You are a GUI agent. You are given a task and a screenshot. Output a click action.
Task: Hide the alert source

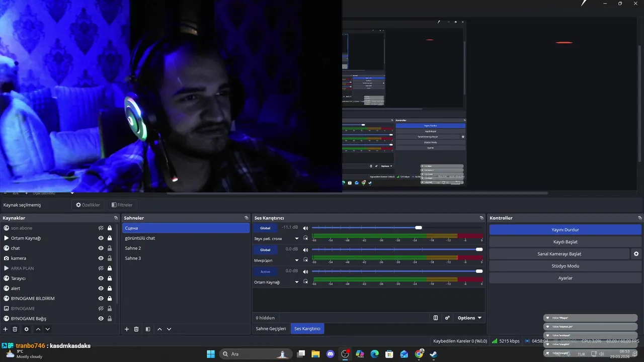[x=101, y=289]
